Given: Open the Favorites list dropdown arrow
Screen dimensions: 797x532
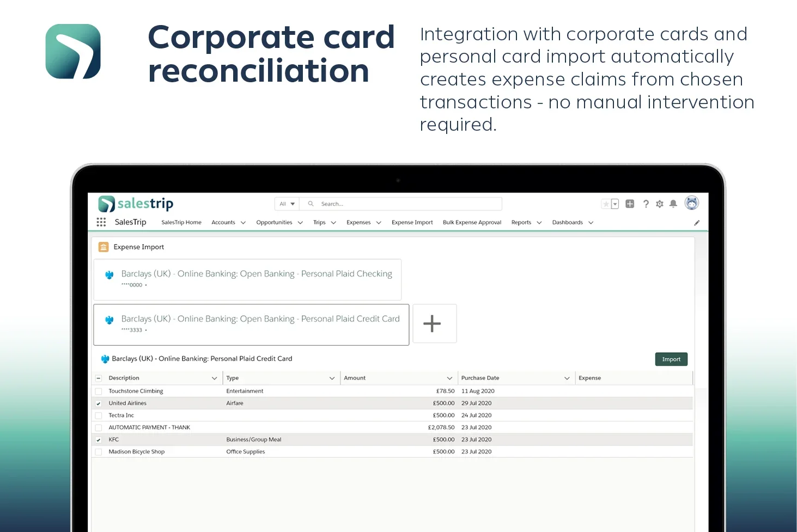Looking at the screenshot, I should pyautogui.click(x=615, y=204).
